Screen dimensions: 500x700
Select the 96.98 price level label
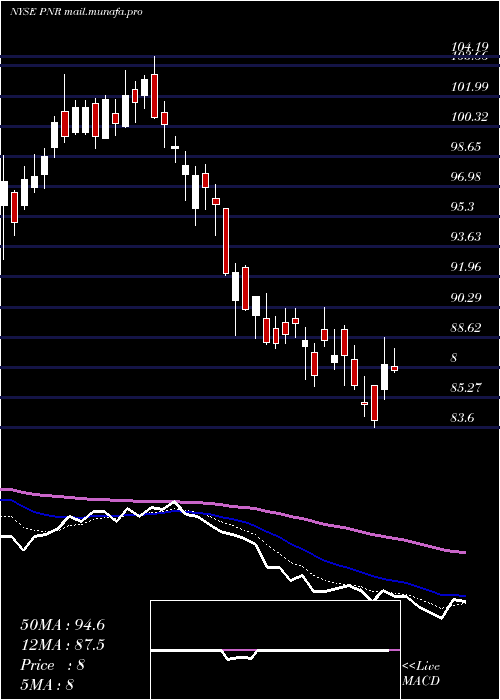pyautogui.click(x=467, y=177)
